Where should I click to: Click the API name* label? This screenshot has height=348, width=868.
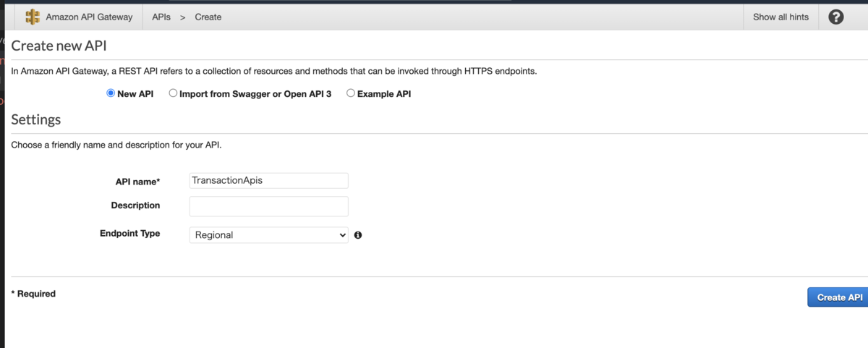pyautogui.click(x=137, y=181)
